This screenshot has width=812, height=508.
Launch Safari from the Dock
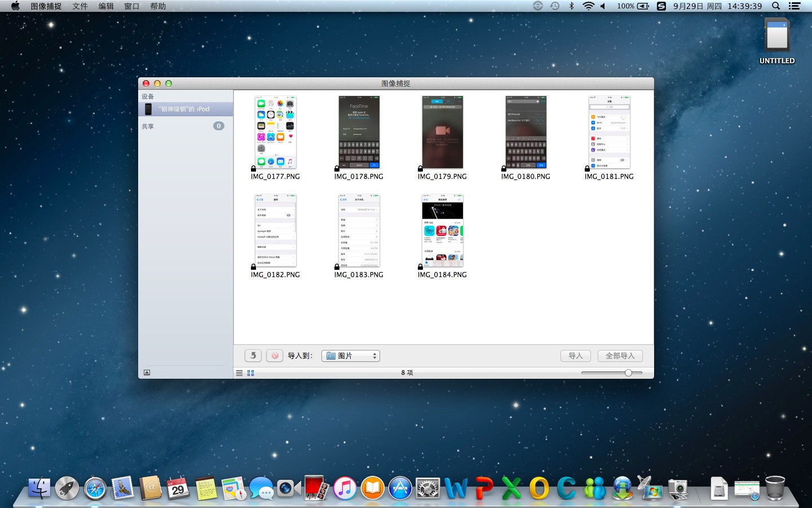click(95, 488)
